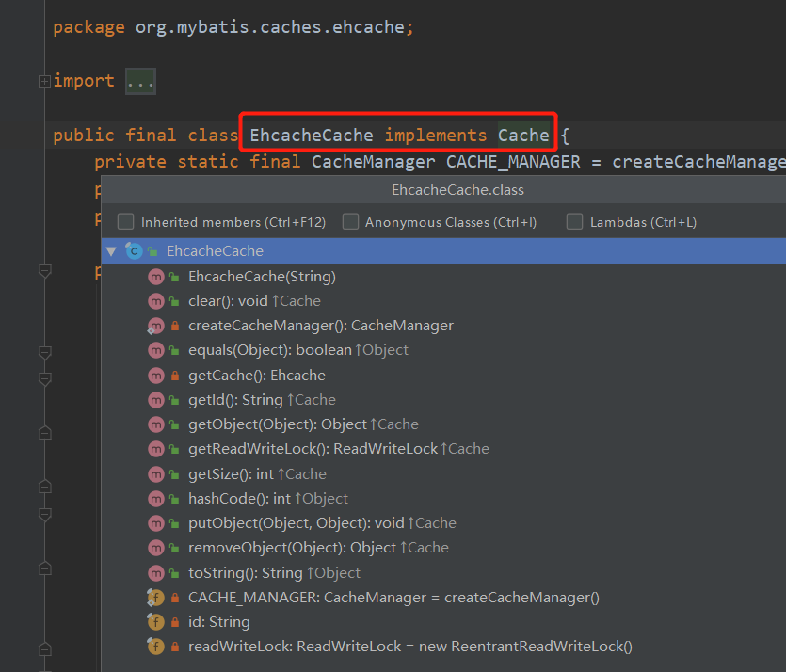
Task: Expand the folded import statements
Action: 44,81
